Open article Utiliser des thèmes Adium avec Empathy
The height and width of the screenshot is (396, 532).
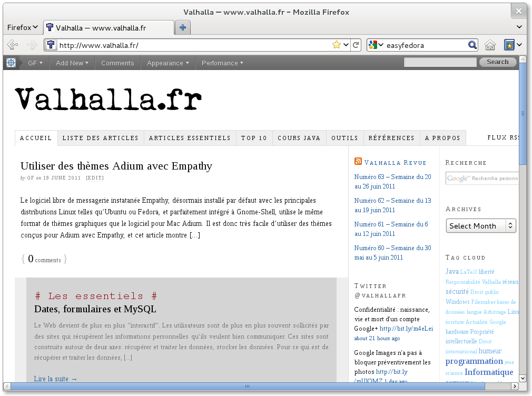(116, 166)
